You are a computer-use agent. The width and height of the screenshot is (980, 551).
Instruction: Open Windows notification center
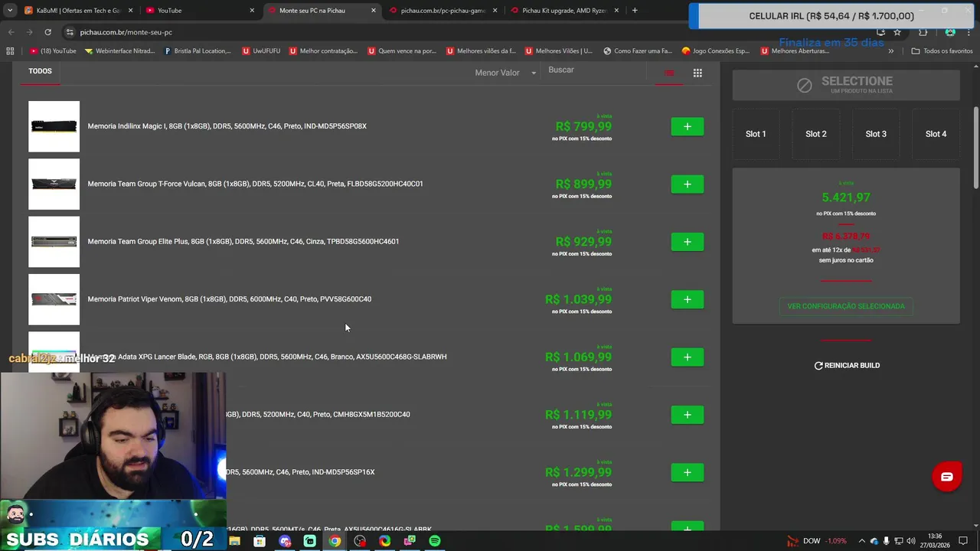[x=965, y=541]
